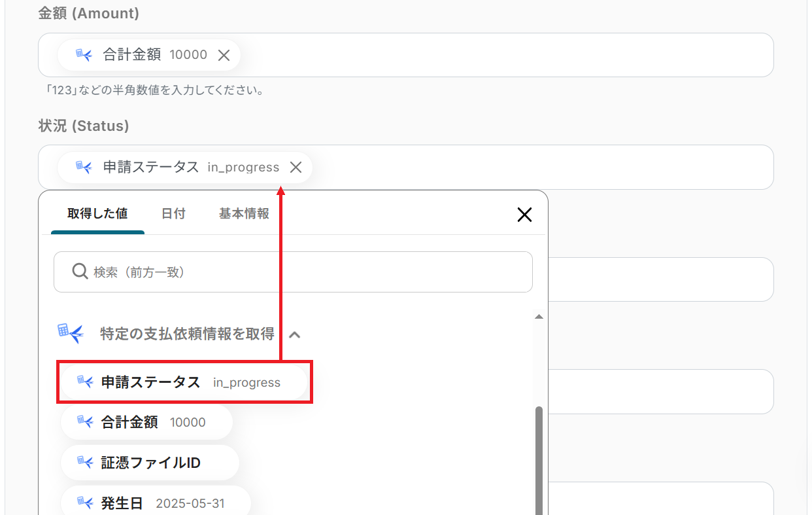Click inside the 状況 (Status) input field
Screen dimensions: 812x515
click(x=405, y=167)
